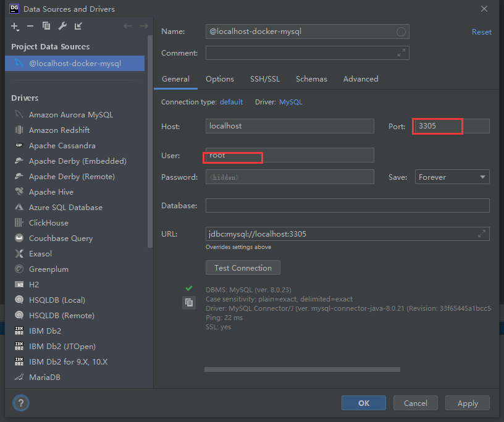Click Test Connection button
Screen dimensions: 504x422
click(x=243, y=268)
